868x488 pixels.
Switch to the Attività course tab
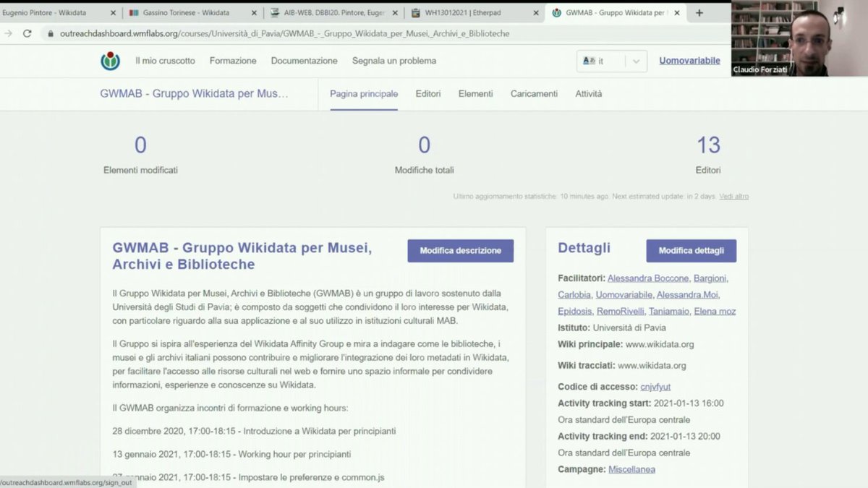[588, 94]
